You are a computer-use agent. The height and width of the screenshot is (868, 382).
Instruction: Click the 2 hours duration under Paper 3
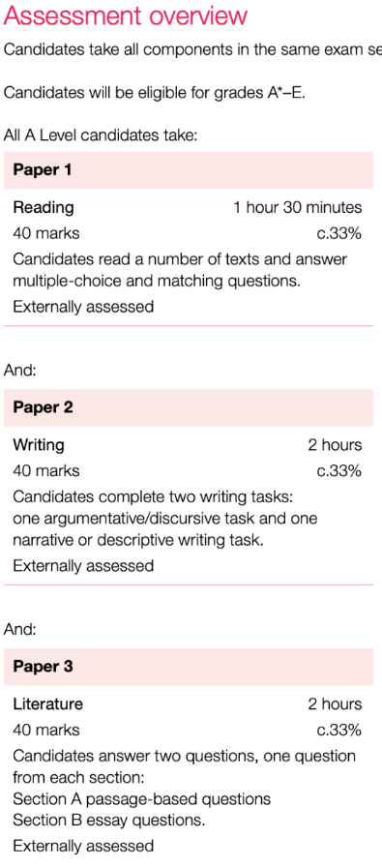pyautogui.click(x=336, y=704)
